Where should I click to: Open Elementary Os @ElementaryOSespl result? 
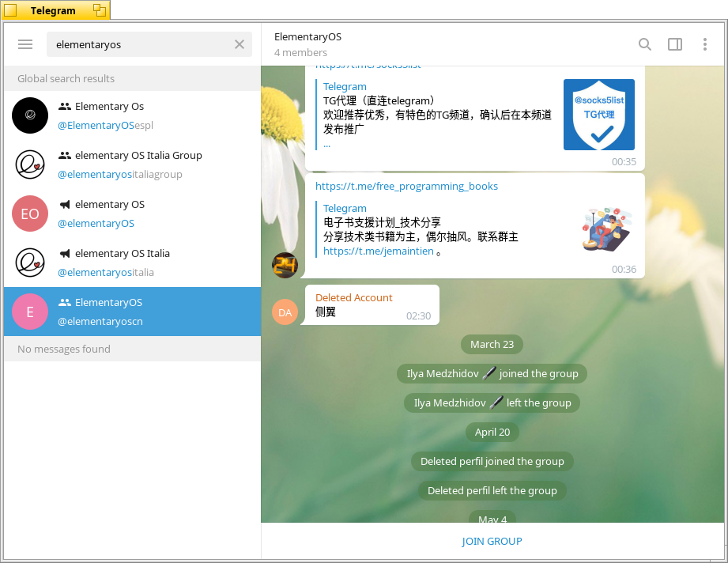click(x=132, y=115)
